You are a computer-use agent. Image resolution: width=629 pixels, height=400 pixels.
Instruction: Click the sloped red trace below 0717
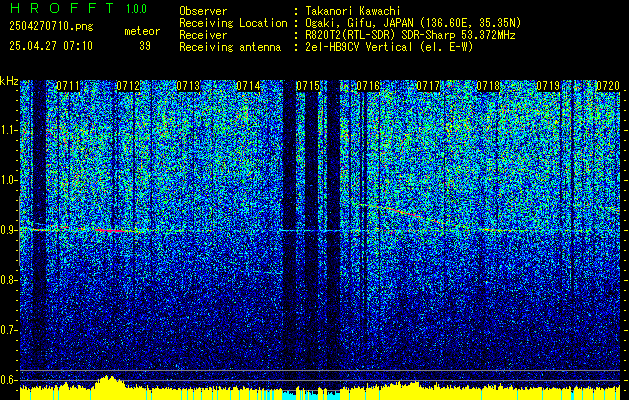(413, 214)
